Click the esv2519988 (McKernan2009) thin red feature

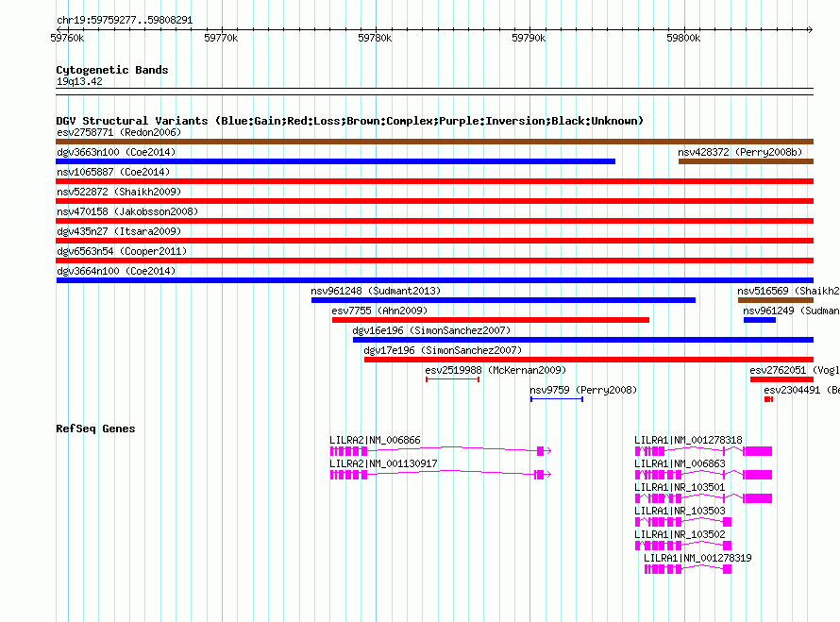(452, 379)
